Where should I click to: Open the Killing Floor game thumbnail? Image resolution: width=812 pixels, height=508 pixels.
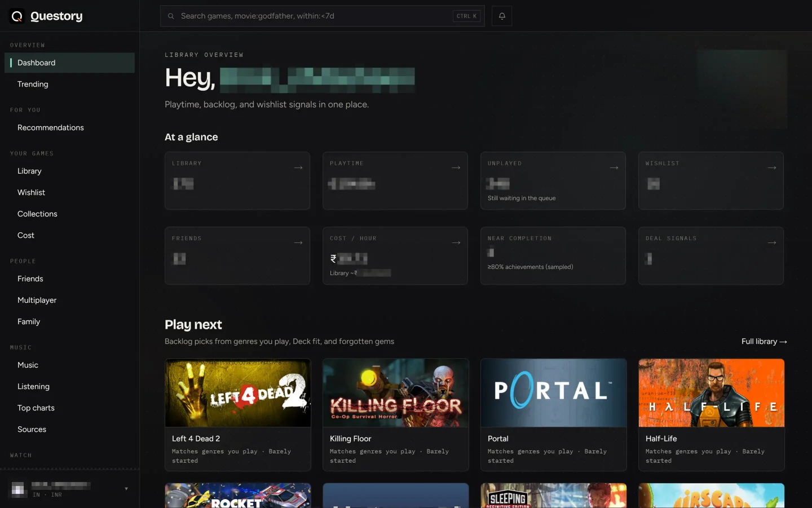click(x=396, y=393)
